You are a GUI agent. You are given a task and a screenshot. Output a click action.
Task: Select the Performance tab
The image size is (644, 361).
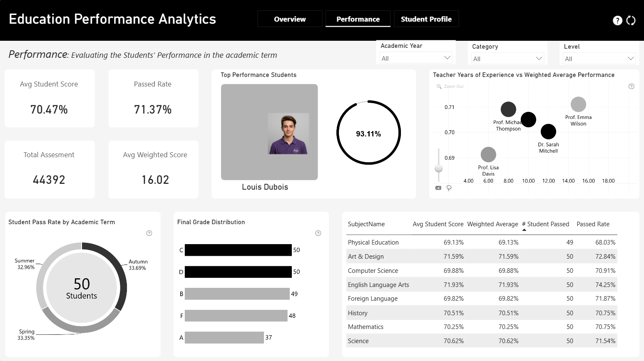pyautogui.click(x=358, y=19)
